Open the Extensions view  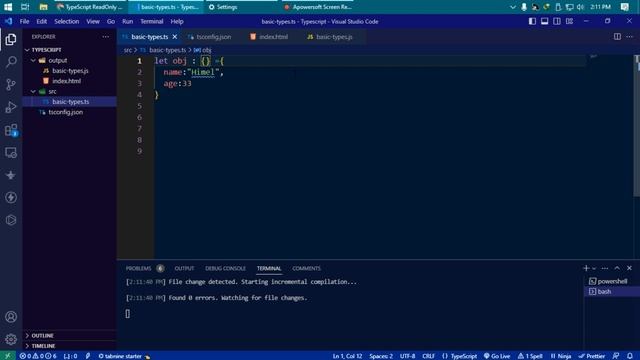point(11,130)
